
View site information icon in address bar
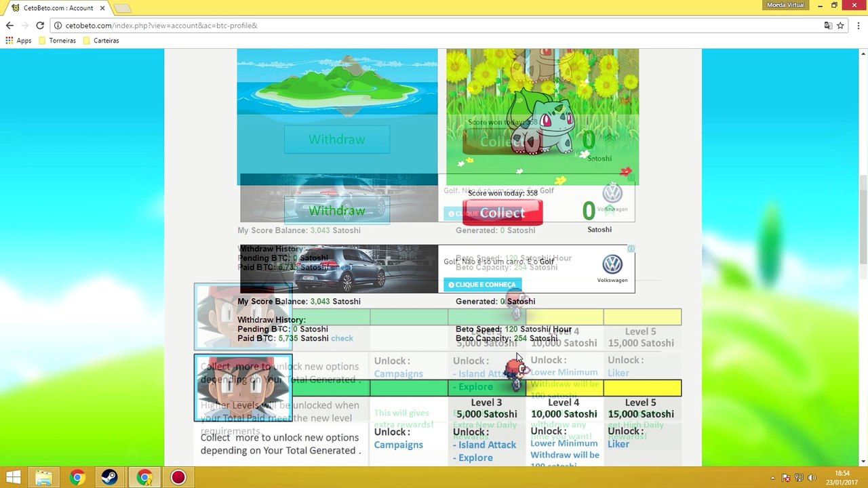[x=58, y=26]
